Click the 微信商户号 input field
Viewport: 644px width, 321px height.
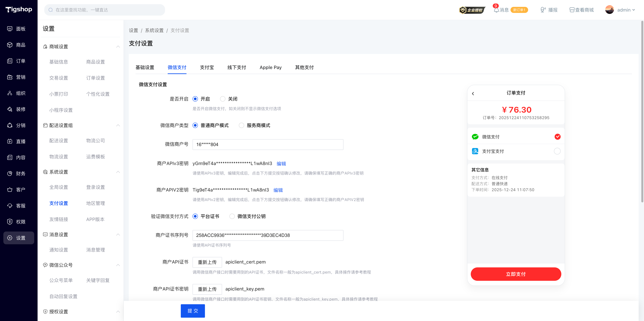tap(268, 145)
